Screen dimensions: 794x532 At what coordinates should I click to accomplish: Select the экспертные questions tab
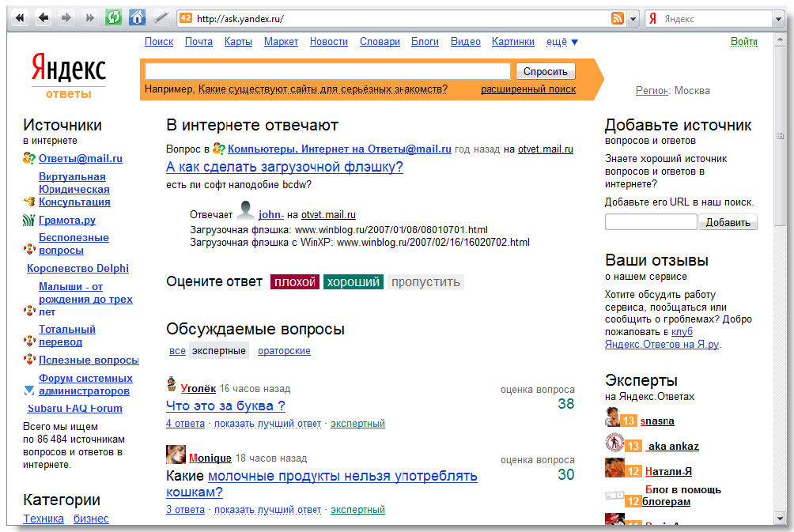219,351
